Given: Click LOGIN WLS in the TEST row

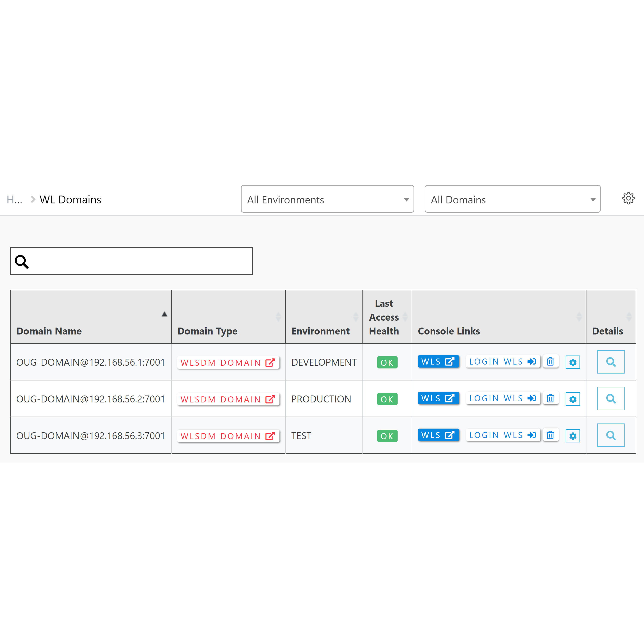Looking at the screenshot, I should point(503,435).
